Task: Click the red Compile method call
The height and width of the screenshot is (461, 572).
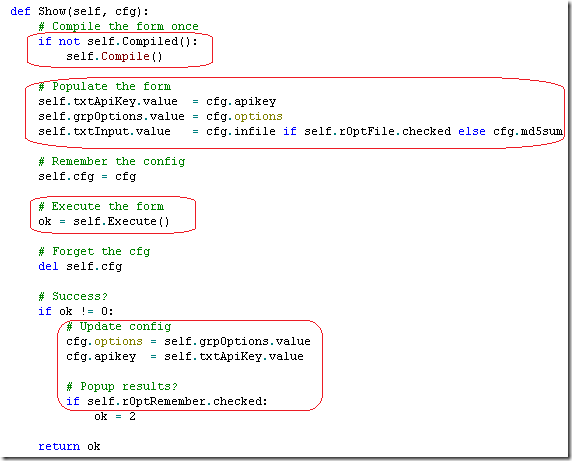Action: coord(125,56)
